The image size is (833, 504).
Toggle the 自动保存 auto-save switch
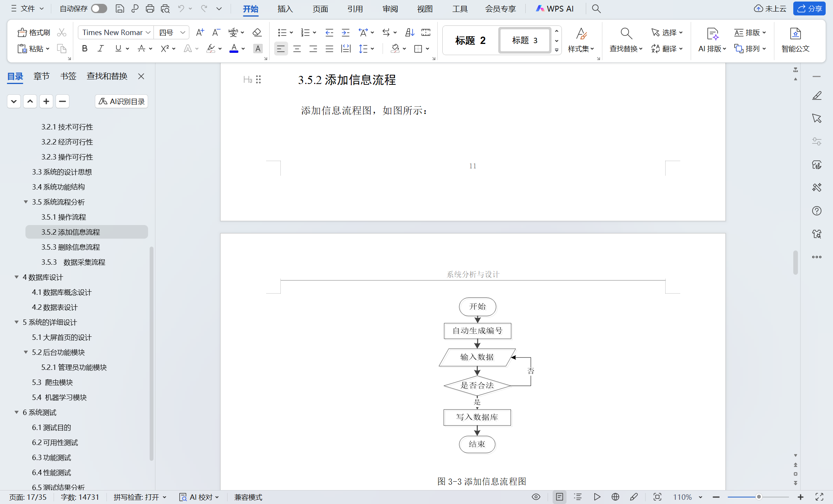point(99,8)
